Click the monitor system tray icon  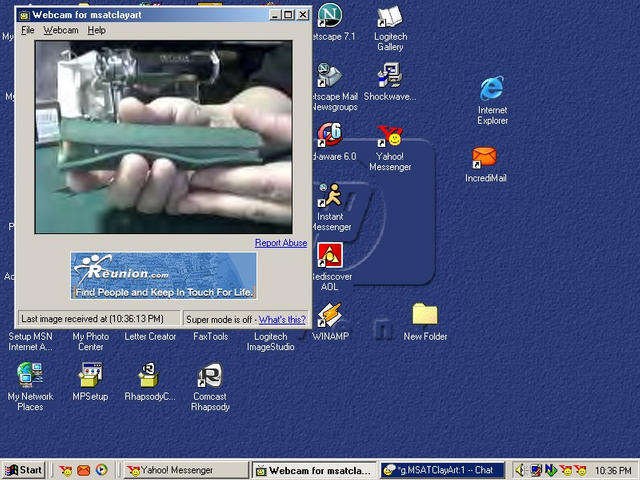click(x=536, y=471)
